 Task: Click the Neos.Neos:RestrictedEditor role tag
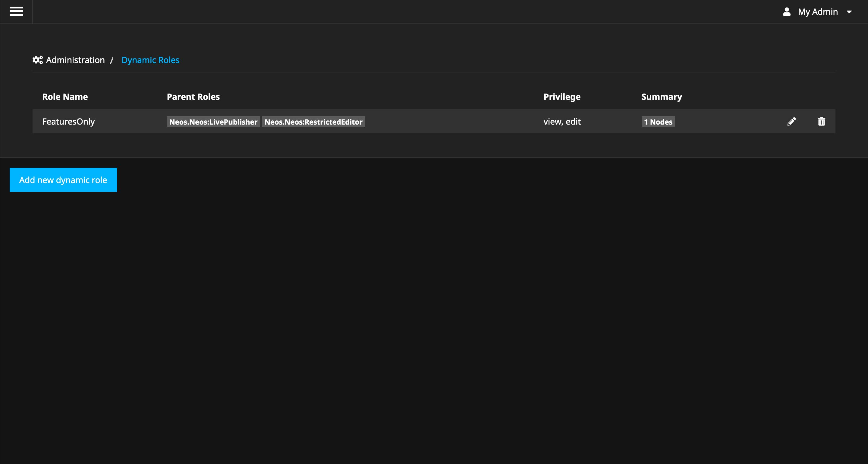pyautogui.click(x=313, y=122)
